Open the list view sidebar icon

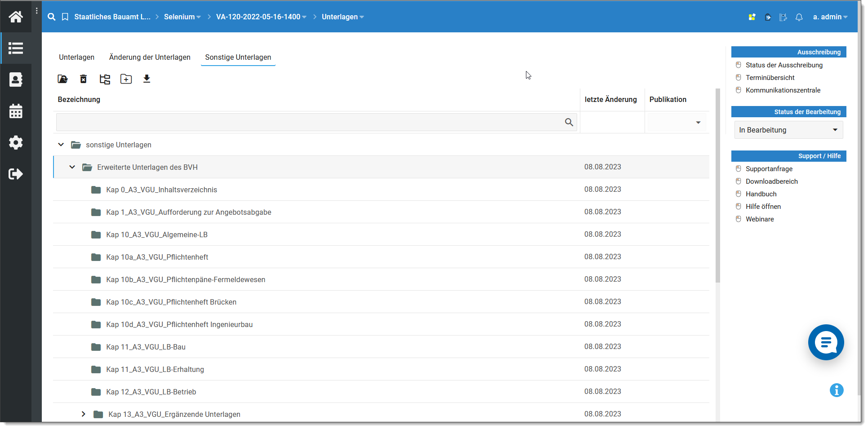tap(16, 48)
